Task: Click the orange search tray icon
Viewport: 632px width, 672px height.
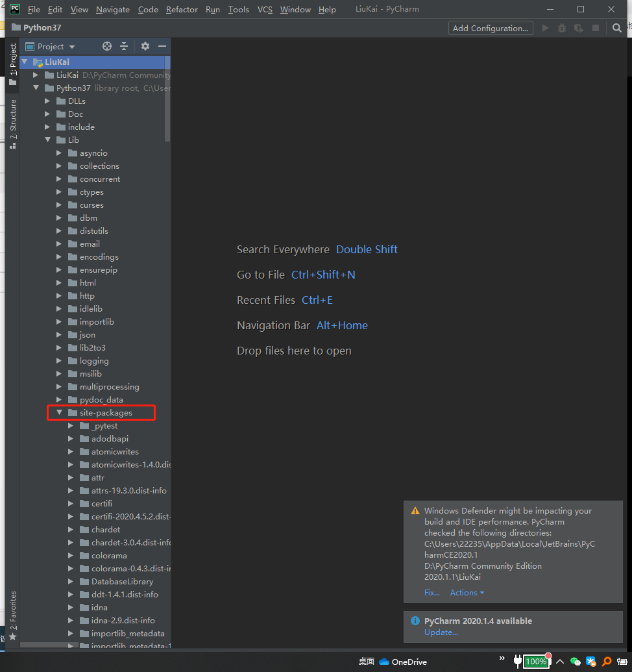Action: pos(607,662)
